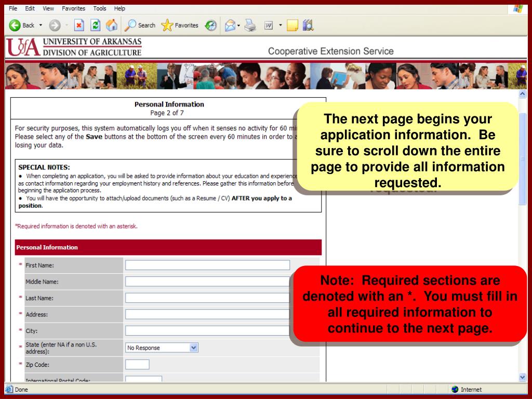Open the State 'No Response' dropdown
Viewport: 532px width, 399px height.
point(162,348)
